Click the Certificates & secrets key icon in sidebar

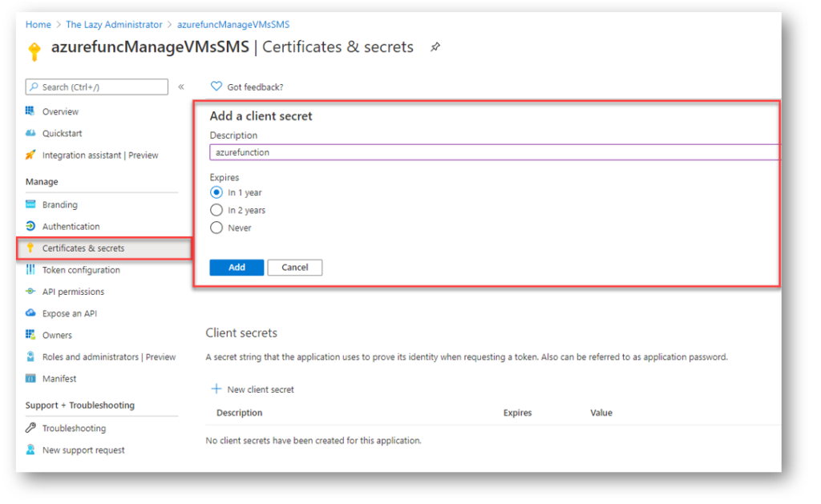pos(30,248)
